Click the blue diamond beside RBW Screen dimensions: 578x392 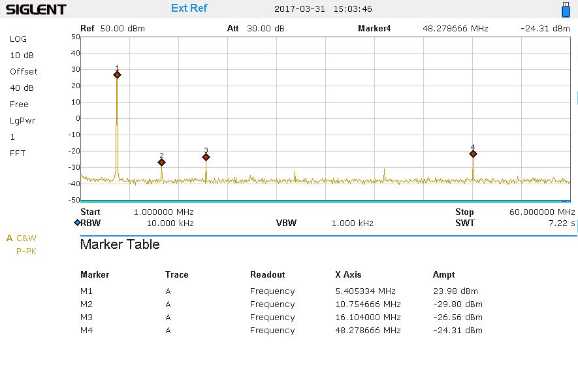click(77, 222)
